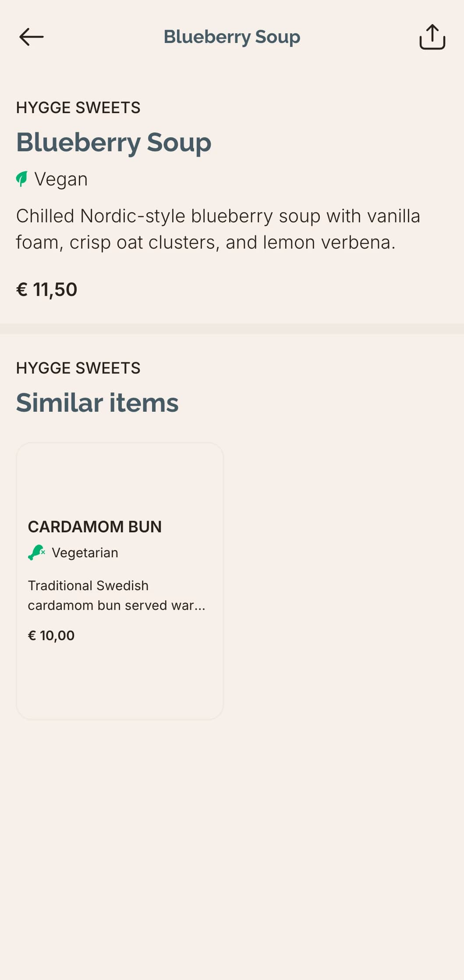Open the Cardamom Bun card
Image resolution: width=464 pixels, height=980 pixels.
pyautogui.click(x=120, y=581)
